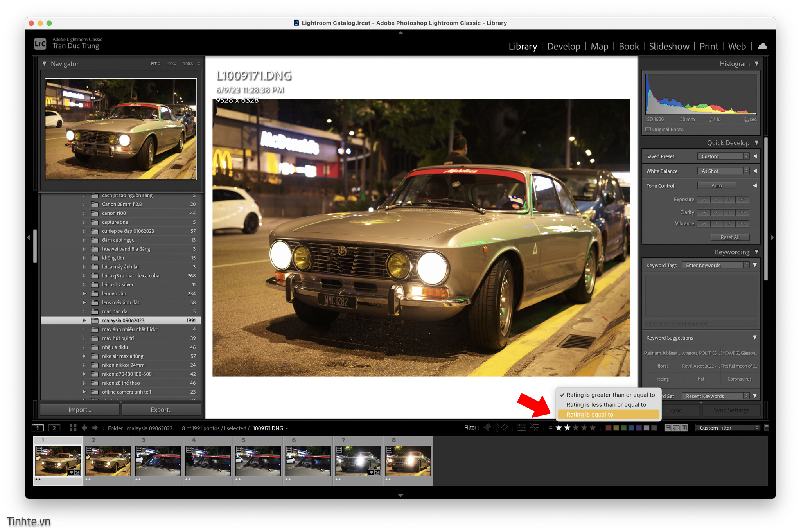Go back to previous source arrow
This screenshot has height=532, width=801.
click(x=84, y=428)
